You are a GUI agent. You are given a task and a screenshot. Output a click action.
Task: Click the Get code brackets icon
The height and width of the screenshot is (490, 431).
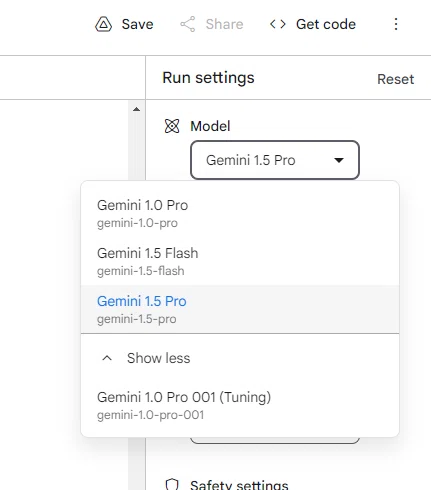[278, 24]
